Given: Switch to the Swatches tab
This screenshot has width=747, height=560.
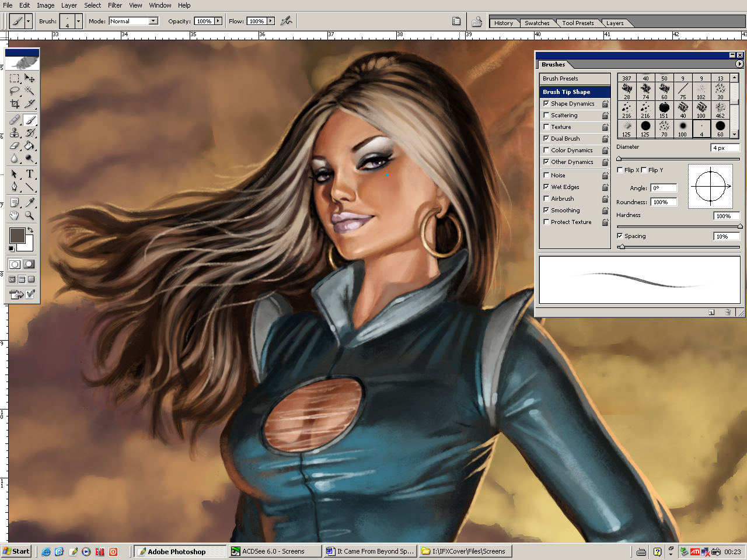Looking at the screenshot, I should [537, 23].
